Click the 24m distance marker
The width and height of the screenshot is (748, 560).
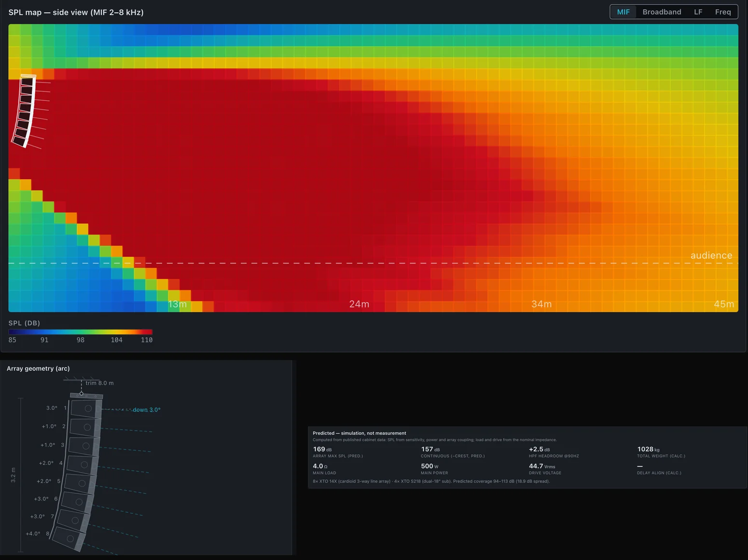359,304
